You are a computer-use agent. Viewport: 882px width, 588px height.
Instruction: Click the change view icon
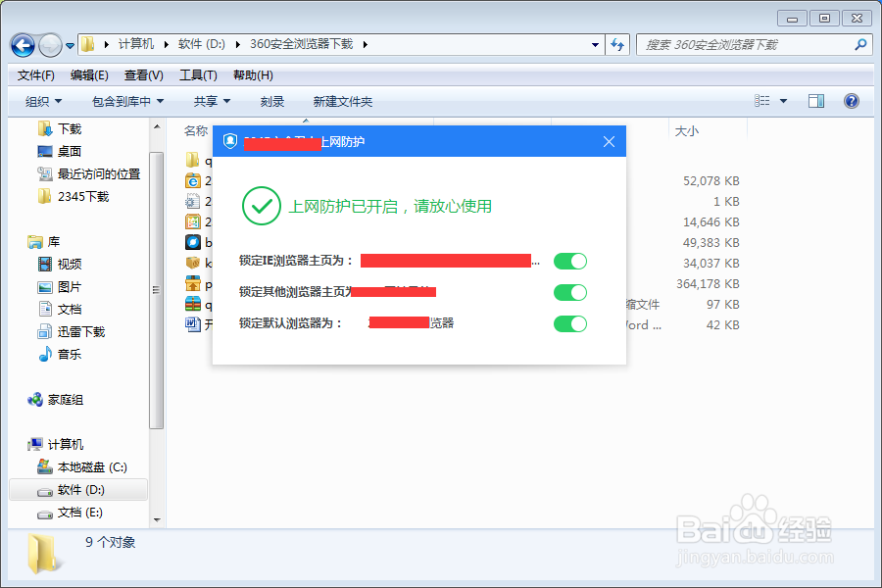click(762, 101)
